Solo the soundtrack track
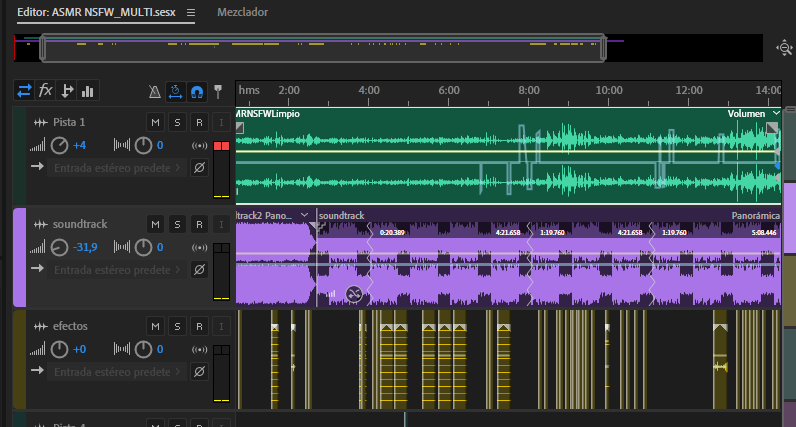Screen dimensions: 796x427 click(177, 224)
